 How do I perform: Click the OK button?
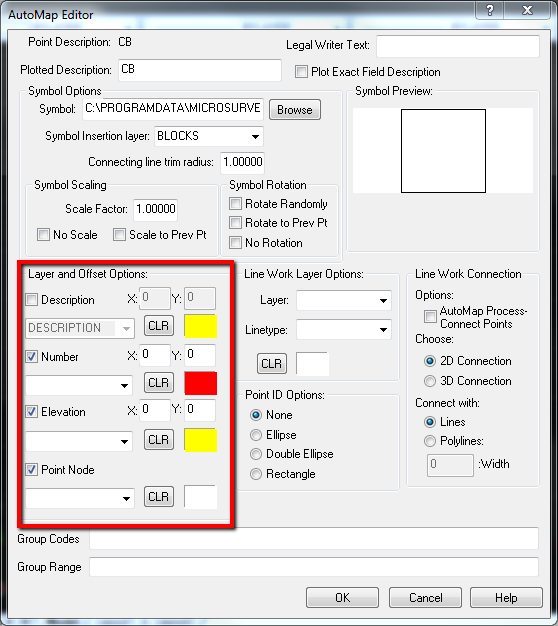342,598
